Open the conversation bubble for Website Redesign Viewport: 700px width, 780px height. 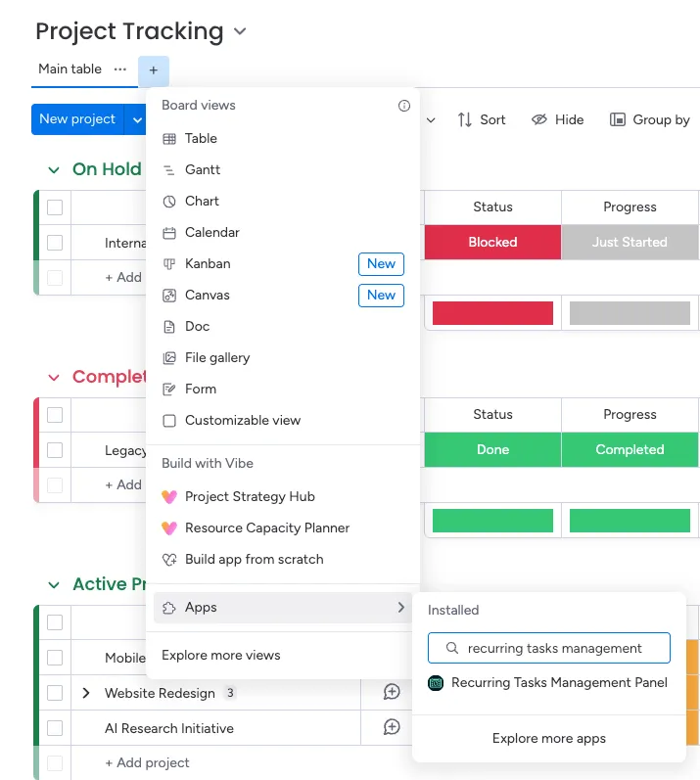pos(392,692)
